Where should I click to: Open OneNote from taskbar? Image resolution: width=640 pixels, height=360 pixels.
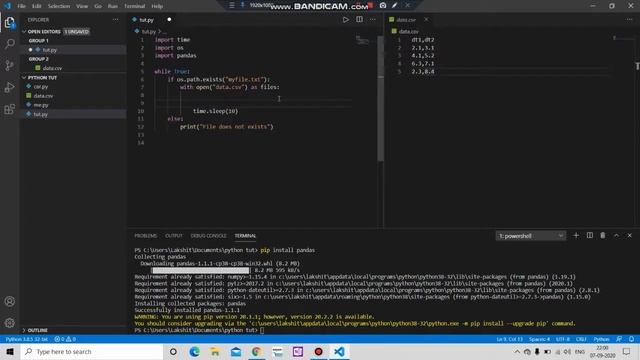pos(298,351)
